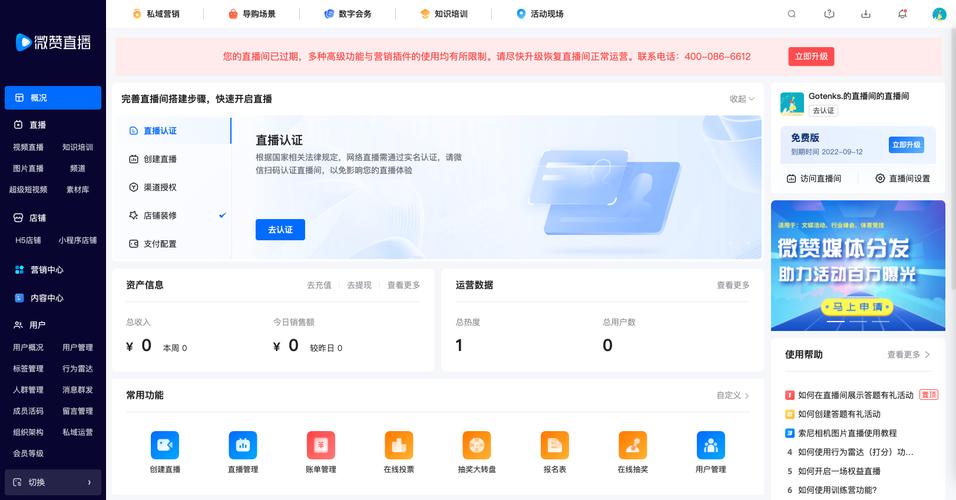Open 用户 section in the sidebar

click(x=30, y=325)
